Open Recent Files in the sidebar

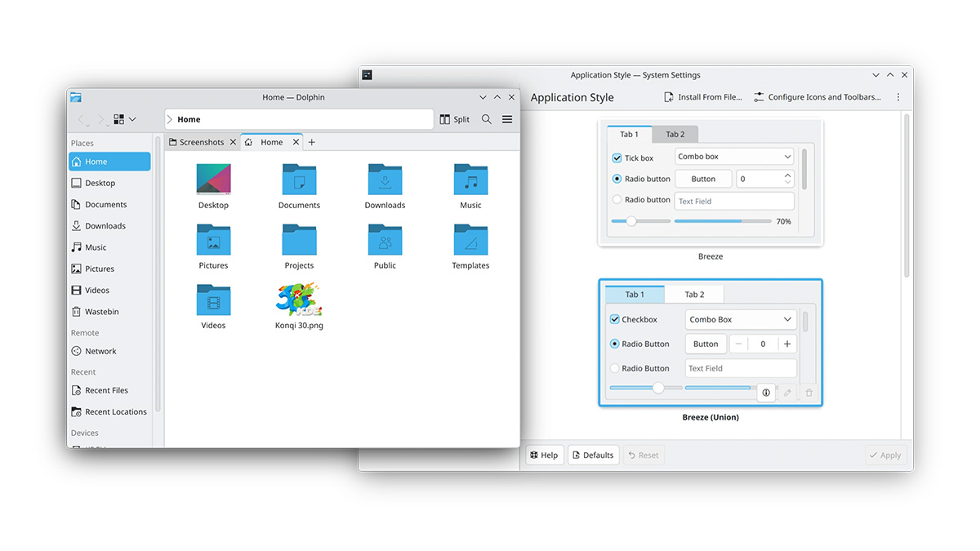coord(109,390)
